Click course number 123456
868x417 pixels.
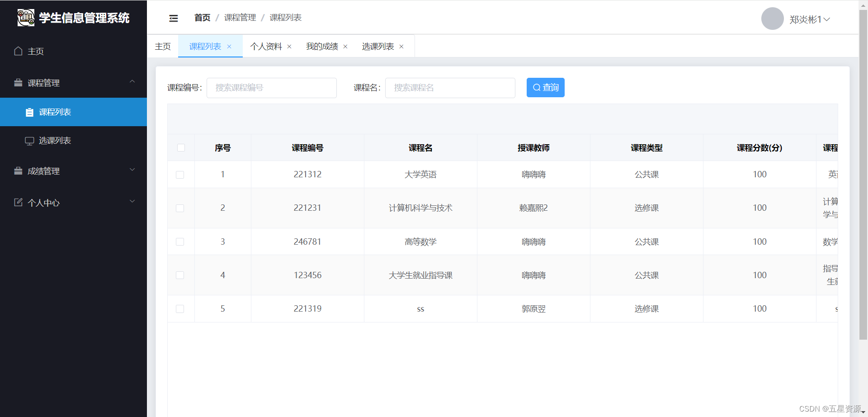pyautogui.click(x=307, y=275)
